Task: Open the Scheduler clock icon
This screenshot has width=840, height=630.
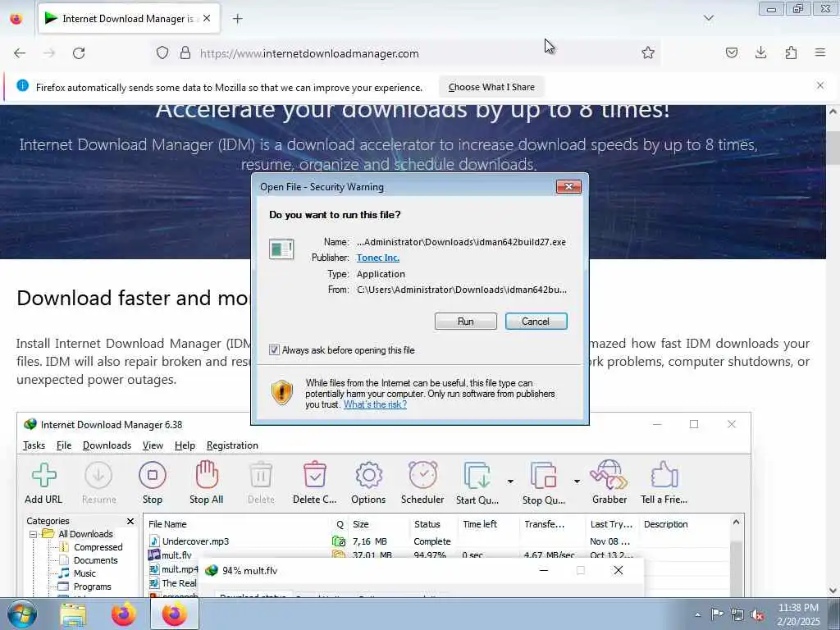Action: coord(422,475)
